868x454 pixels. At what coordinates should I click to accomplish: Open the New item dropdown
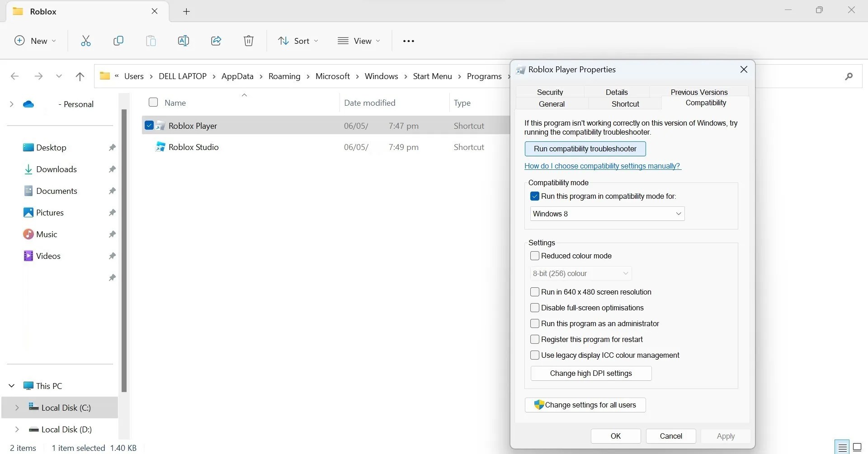tap(35, 41)
